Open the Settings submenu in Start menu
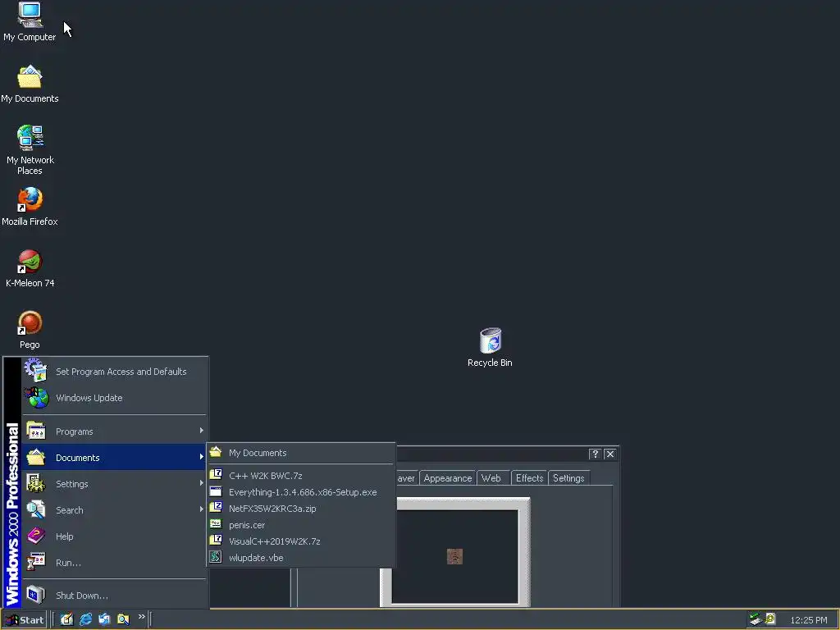Image resolution: width=840 pixels, height=630 pixels. point(113,484)
